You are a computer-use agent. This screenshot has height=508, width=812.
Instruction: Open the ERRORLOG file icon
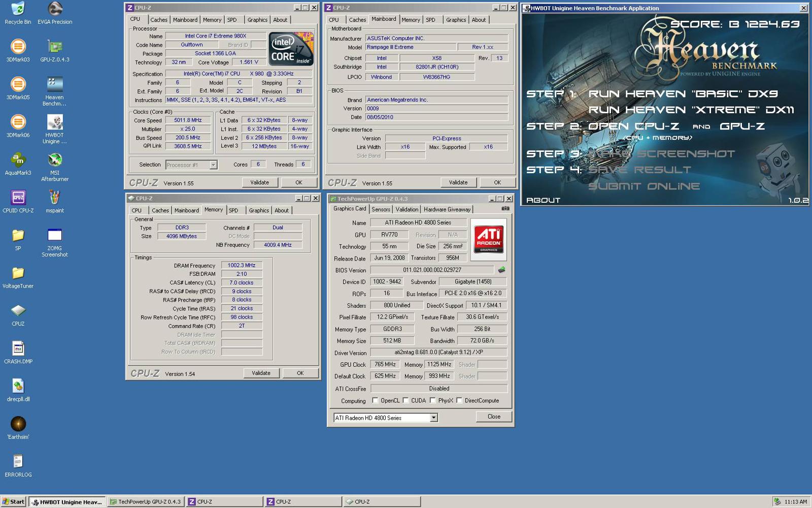point(18,465)
